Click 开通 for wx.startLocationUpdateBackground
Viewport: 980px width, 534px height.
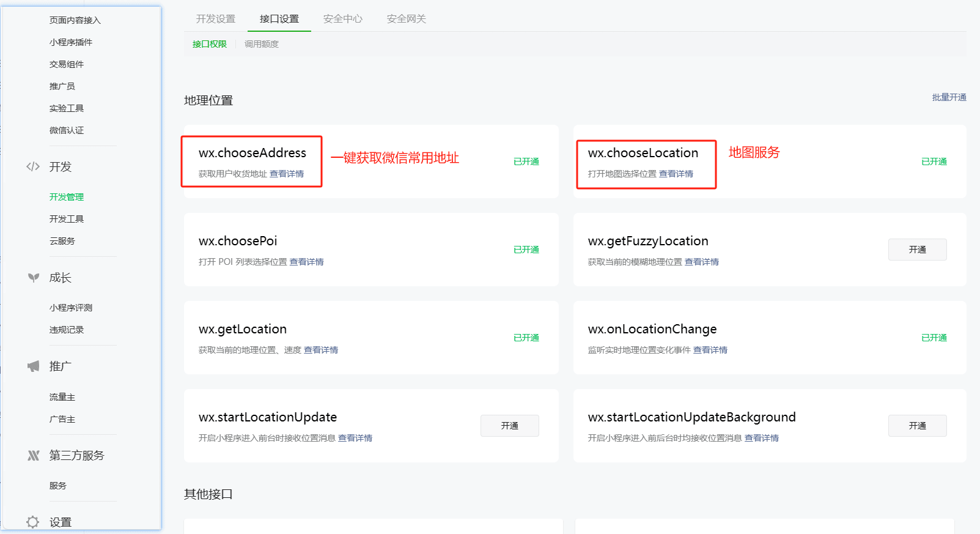click(x=917, y=426)
